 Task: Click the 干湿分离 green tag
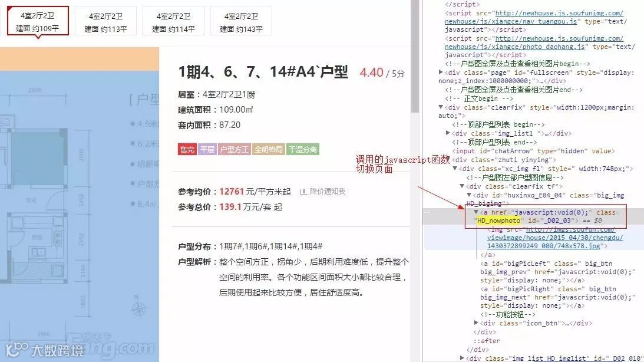(303, 149)
